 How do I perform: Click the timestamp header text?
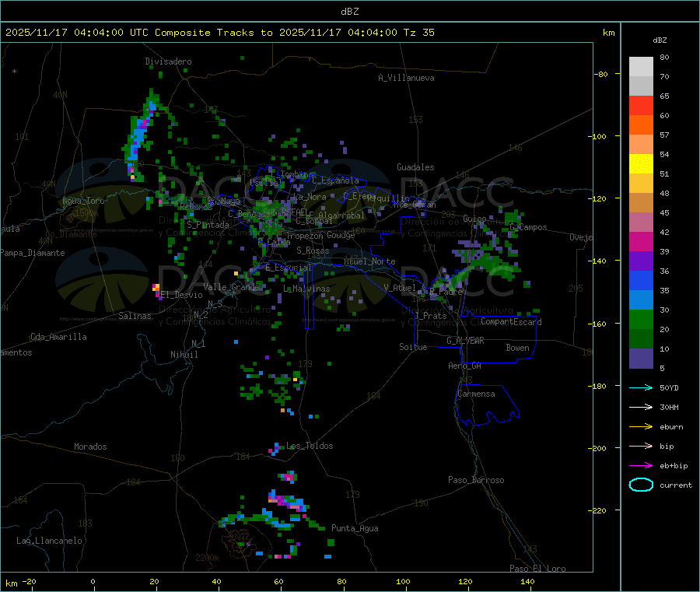point(219,32)
